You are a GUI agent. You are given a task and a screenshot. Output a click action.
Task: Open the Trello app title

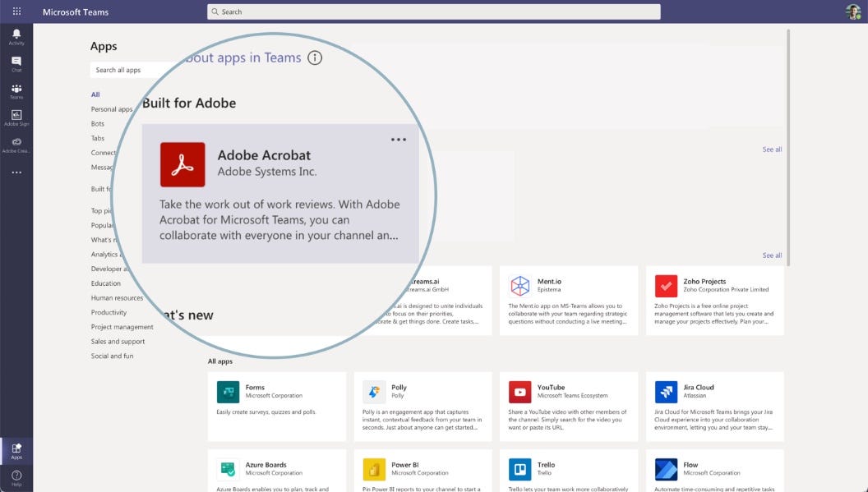tap(546, 465)
